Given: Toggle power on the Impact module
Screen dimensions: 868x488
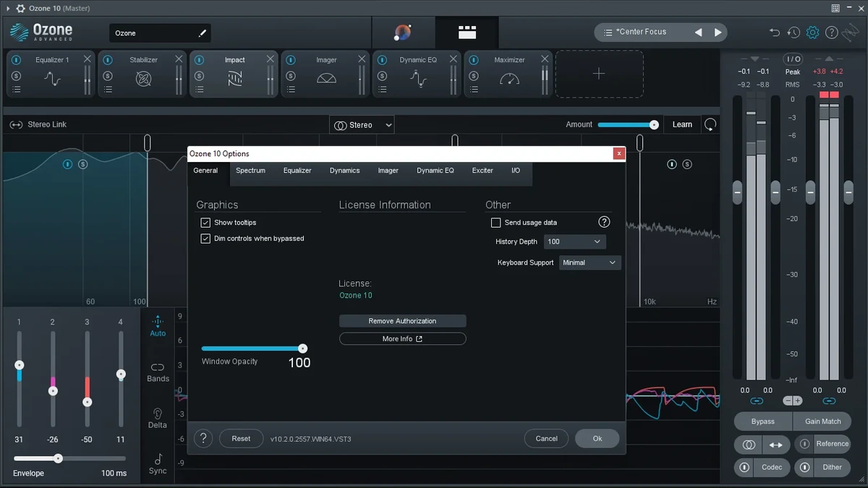Looking at the screenshot, I should (199, 60).
